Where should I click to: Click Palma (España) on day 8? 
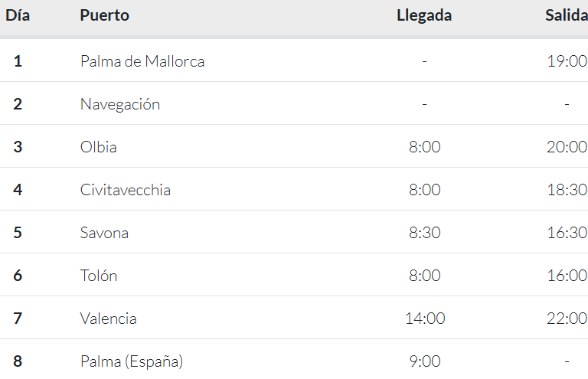(132, 361)
